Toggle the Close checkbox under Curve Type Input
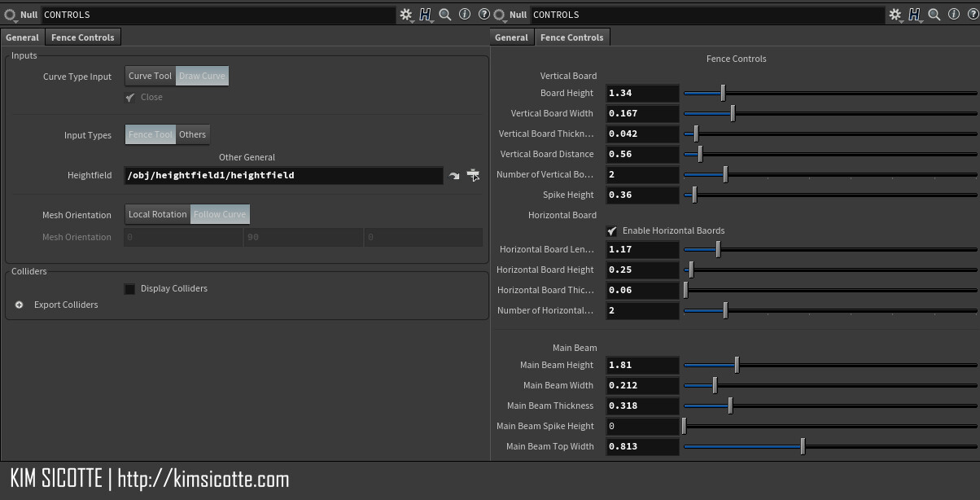The width and height of the screenshot is (980, 500). 130,97
